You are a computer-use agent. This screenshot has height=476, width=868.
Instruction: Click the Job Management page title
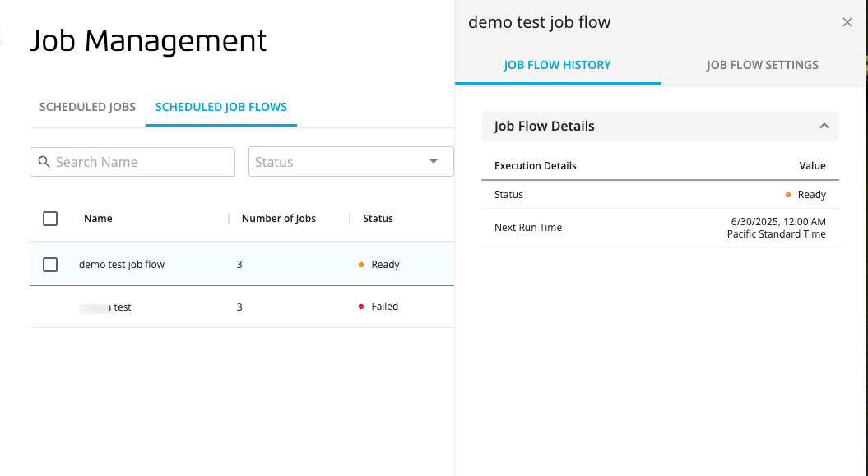tap(148, 41)
